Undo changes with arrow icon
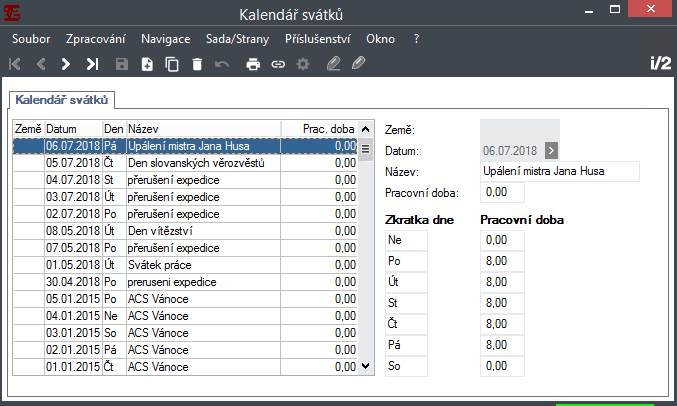This screenshot has height=406, width=677. (x=222, y=64)
